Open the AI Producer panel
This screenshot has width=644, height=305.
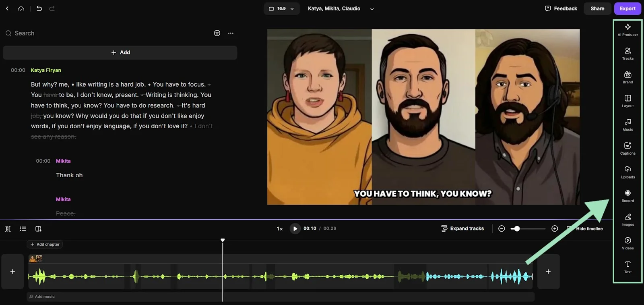coord(627,30)
